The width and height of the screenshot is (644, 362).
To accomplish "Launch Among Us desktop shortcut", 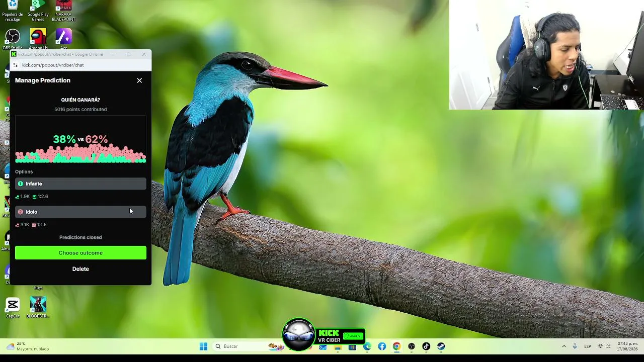I will [x=38, y=39].
